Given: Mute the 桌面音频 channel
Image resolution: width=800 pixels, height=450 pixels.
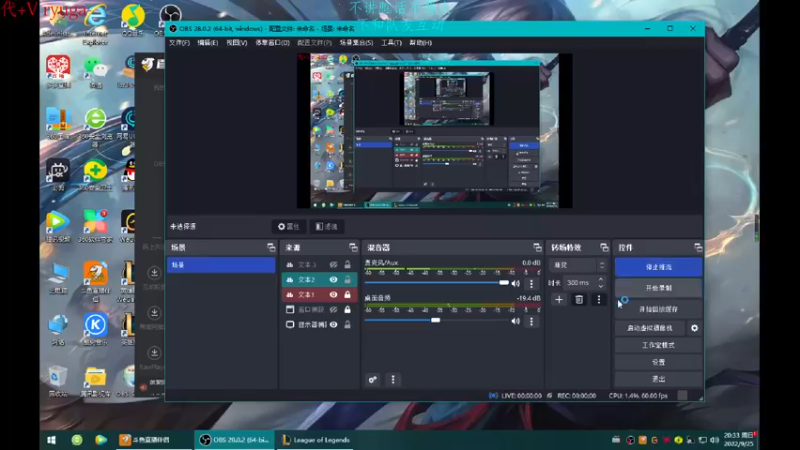Looking at the screenshot, I should [516, 321].
